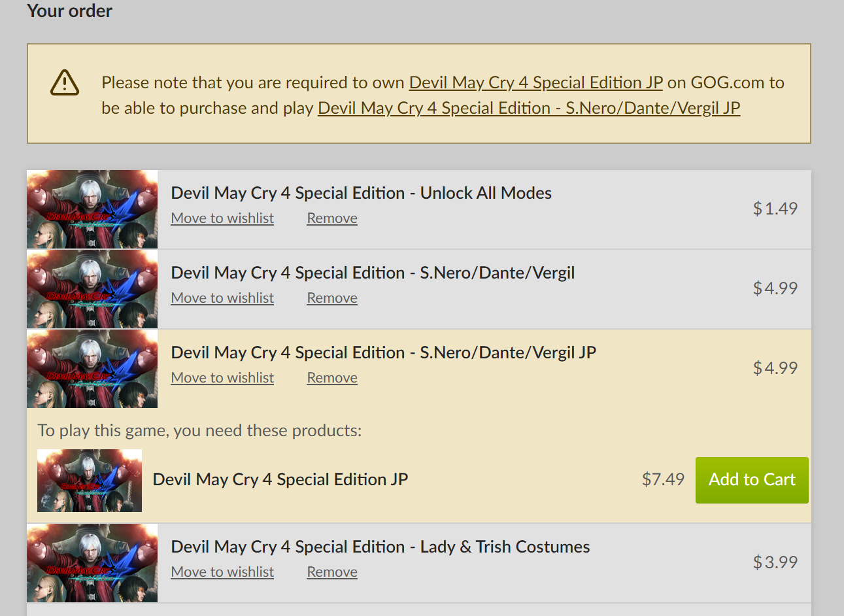Move S.Nero/Dante/Vergil JP to wishlist

(x=222, y=378)
